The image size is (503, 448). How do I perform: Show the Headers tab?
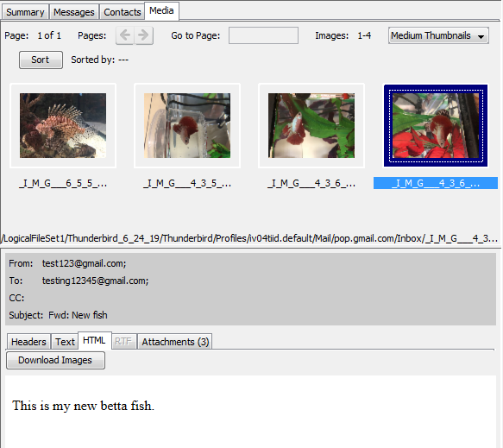[x=28, y=342]
